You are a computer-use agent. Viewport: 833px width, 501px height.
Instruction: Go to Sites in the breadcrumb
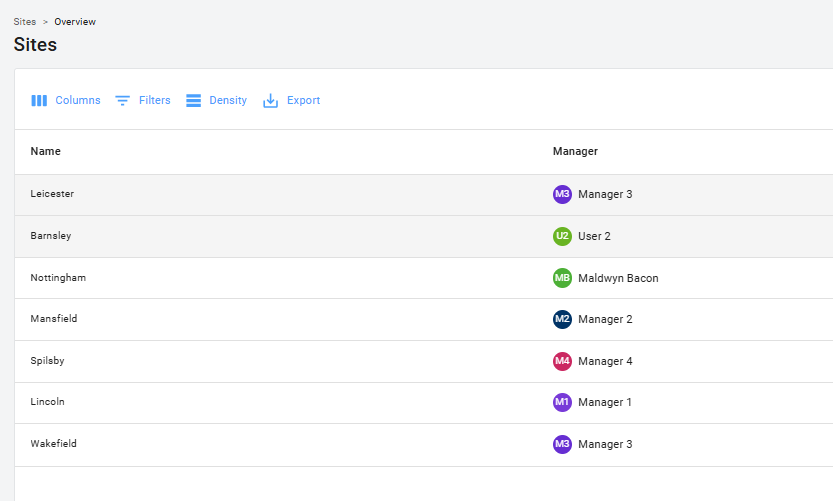24,21
